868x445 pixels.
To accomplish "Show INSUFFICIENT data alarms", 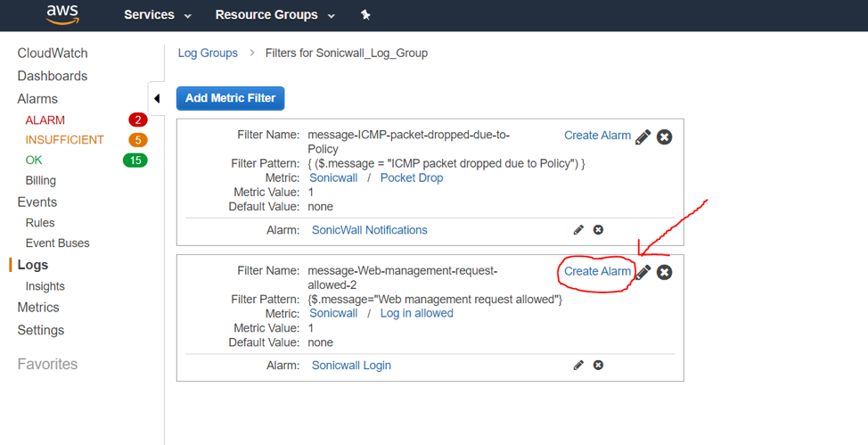I will coord(65,140).
